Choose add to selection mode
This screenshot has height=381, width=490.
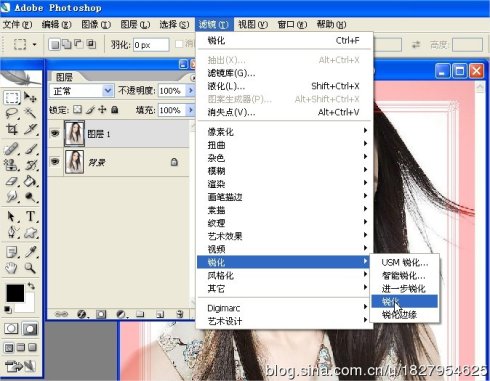click(67, 44)
